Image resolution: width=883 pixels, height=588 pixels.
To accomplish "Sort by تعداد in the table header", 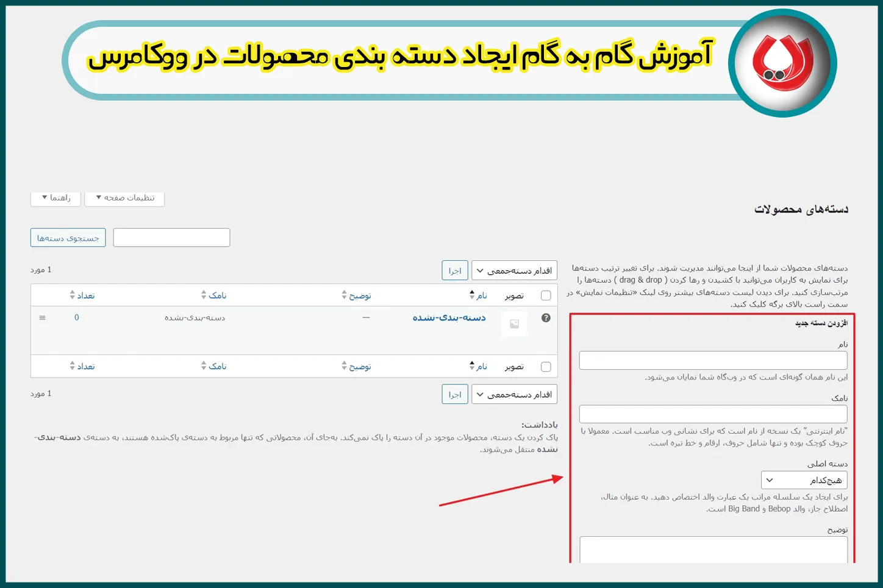I will tap(82, 296).
